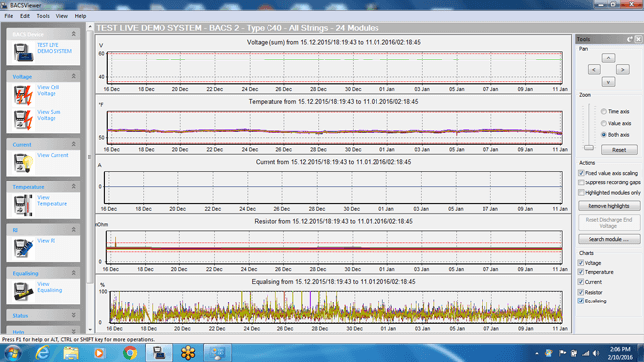Screen dimensions: 644x362
Task: Open the View Equalising icon
Action: (23, 291)
